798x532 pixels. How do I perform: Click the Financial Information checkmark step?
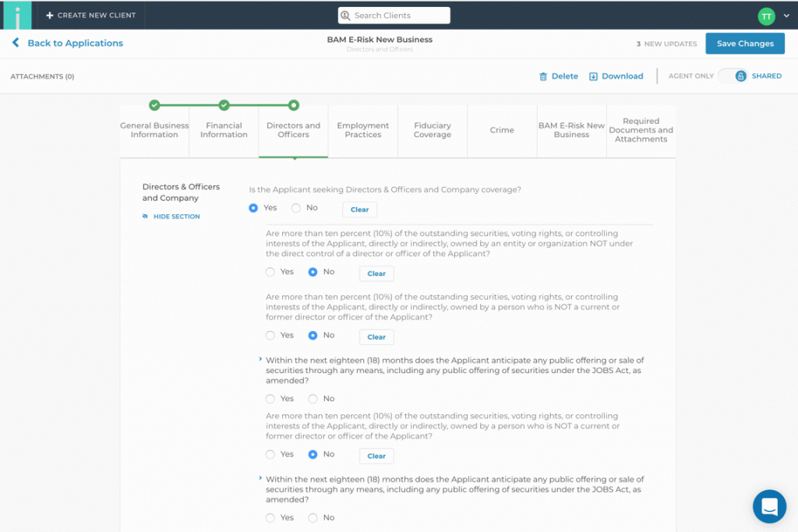tap(224, 105)
